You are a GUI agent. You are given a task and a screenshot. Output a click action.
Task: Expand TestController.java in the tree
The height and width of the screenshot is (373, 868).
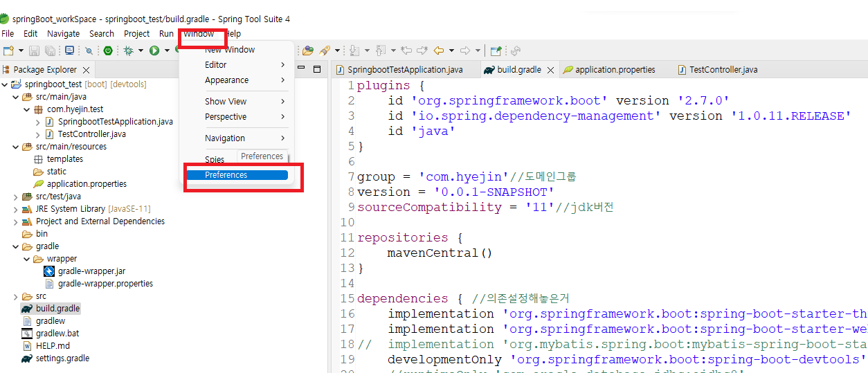(x=38, y=134)
